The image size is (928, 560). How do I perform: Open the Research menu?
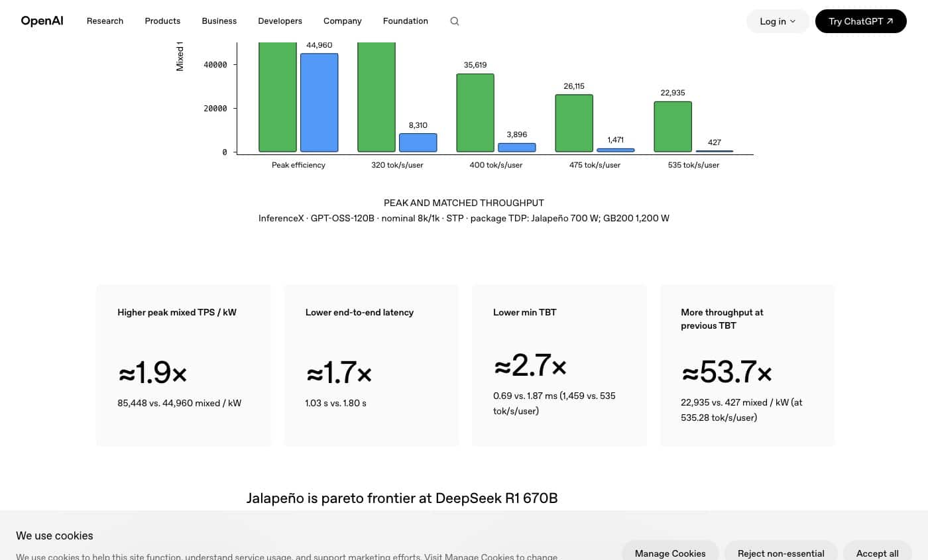[105, 21]
